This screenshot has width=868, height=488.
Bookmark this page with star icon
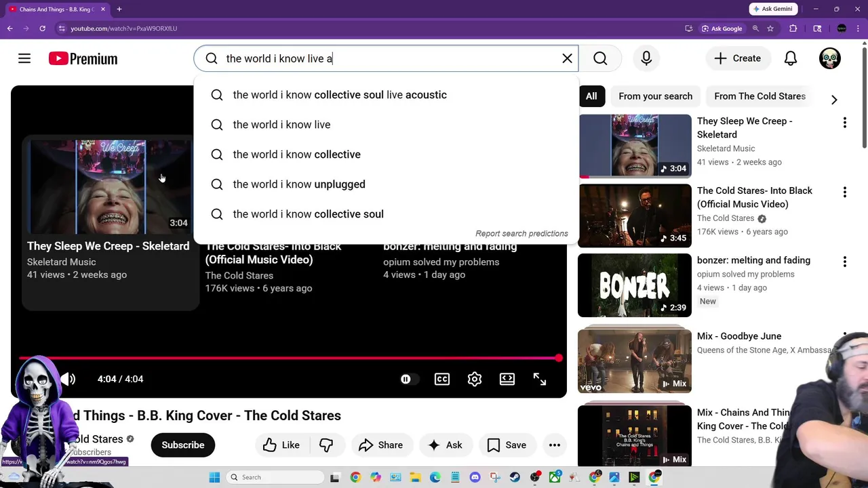click(770, 28)
